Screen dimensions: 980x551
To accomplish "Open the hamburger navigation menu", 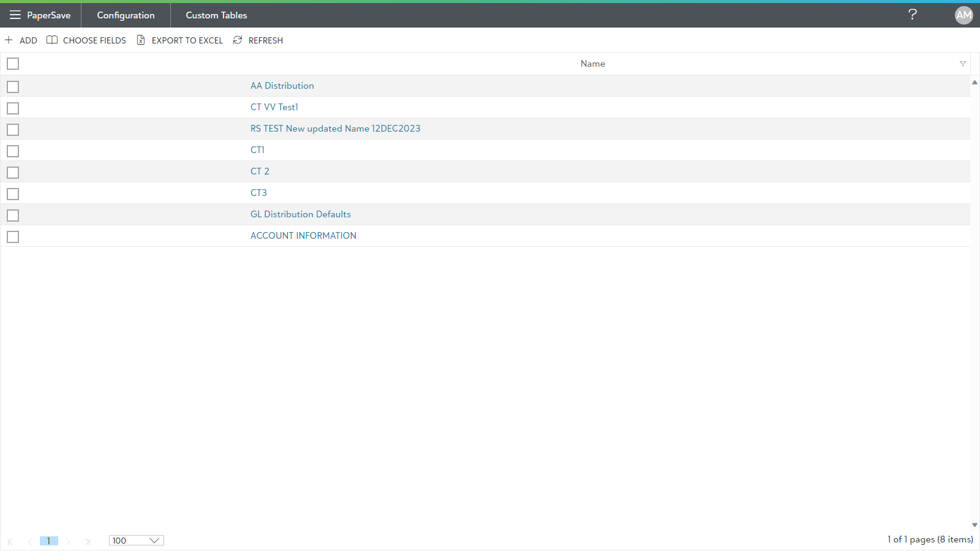I will point(15,15).
